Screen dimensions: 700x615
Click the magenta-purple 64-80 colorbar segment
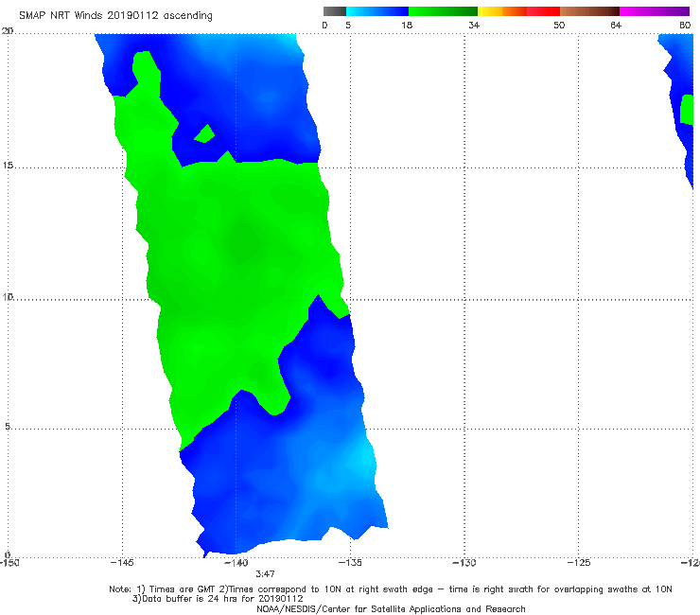[x=655, y=11]
